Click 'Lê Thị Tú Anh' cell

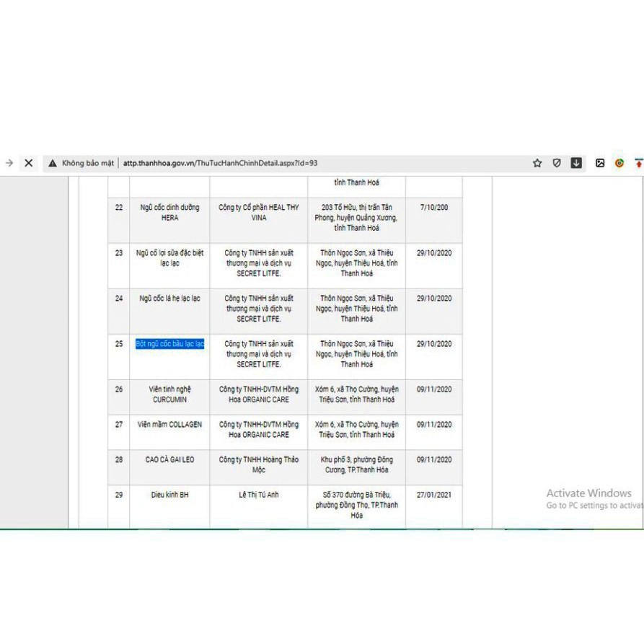point(259,495)
